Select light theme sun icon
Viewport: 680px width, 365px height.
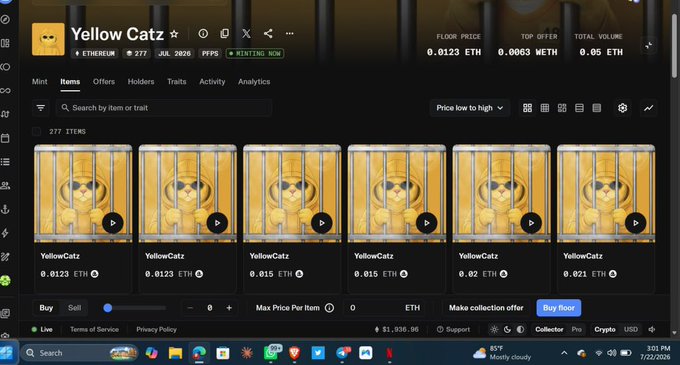pos(494,329)
